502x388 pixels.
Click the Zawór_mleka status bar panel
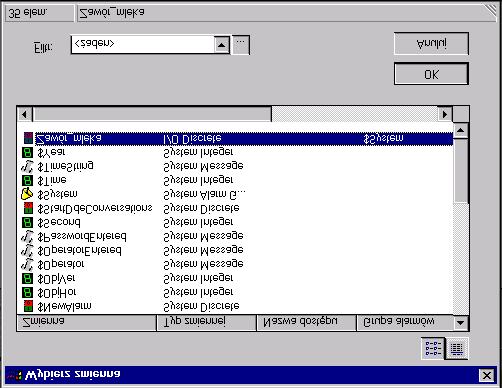click(287, 14)
